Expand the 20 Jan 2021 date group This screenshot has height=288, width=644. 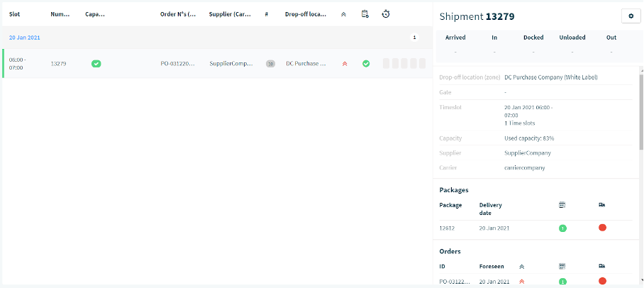pyautogui.click(x=25, y=38)
